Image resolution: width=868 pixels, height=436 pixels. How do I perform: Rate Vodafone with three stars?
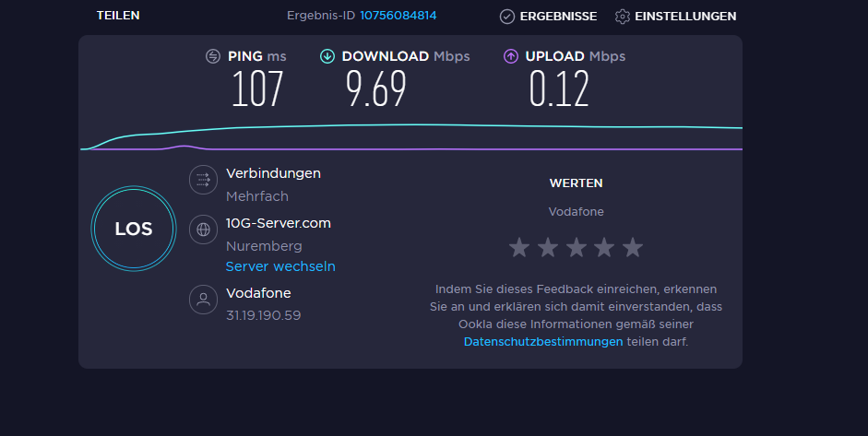pos(576,247)
